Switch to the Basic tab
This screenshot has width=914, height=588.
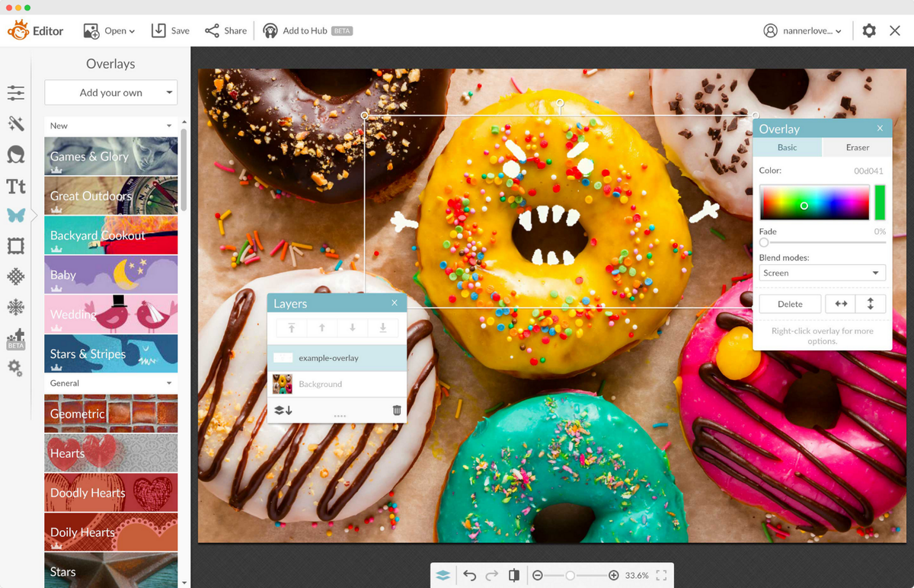[x=788, y=147]
